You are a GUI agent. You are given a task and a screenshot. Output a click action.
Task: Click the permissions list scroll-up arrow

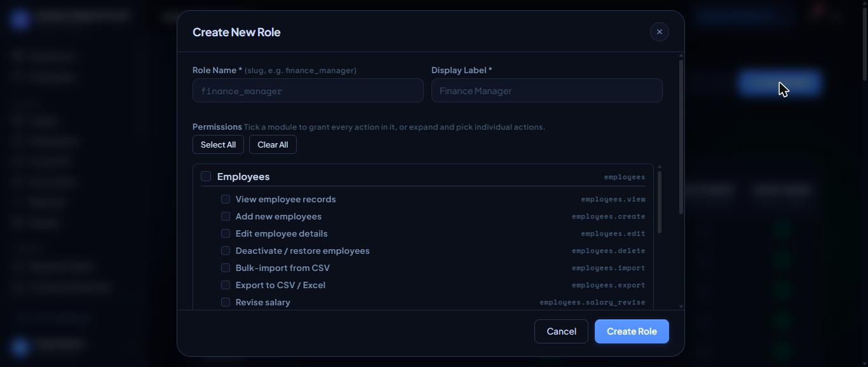click(x=659, y=167)
